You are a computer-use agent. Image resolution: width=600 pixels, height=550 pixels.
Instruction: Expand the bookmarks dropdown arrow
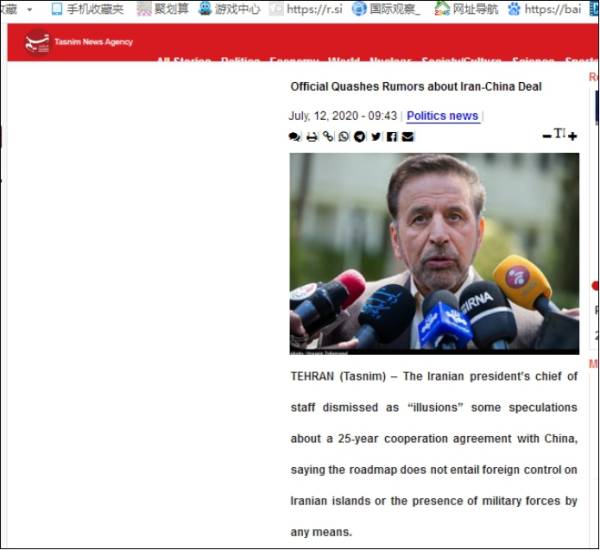(x=29, y=9)
